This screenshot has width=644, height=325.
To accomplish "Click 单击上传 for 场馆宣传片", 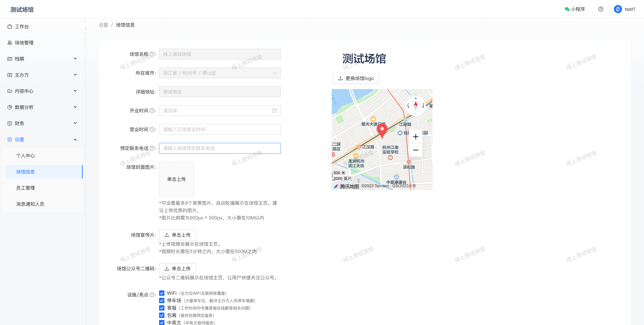I will point(177,235).
